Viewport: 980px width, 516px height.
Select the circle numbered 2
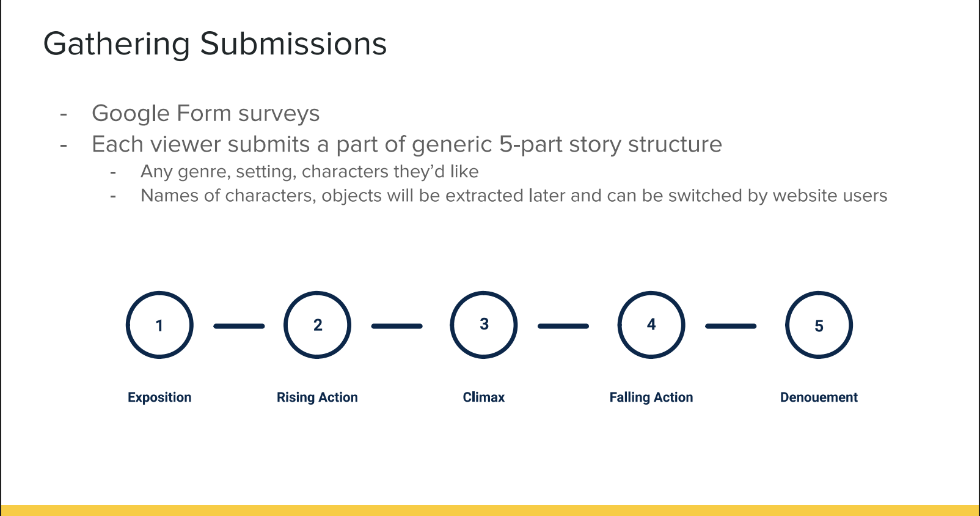coord(317,325)
